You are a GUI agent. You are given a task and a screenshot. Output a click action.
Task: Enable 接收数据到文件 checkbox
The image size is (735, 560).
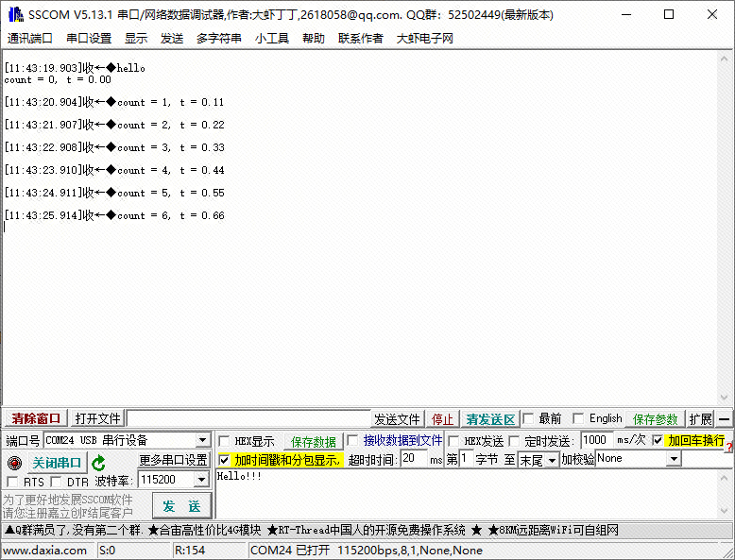352,440
